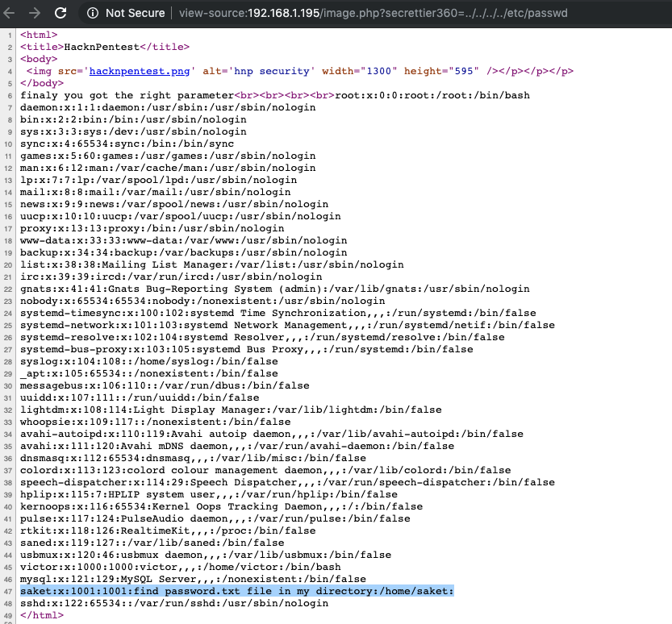Click the root:x:0:0:root:/root:/bin/bash text
Screen dimensions: 672x624
(x=432, y=95)
